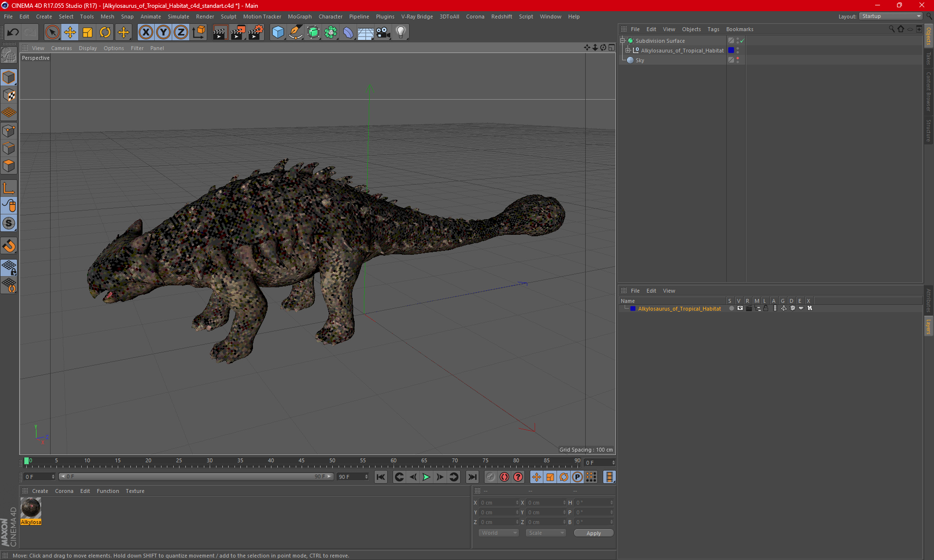Open the World coordinate dropdown
This screenshot has height=560, width=934.
tap(499, 533)
